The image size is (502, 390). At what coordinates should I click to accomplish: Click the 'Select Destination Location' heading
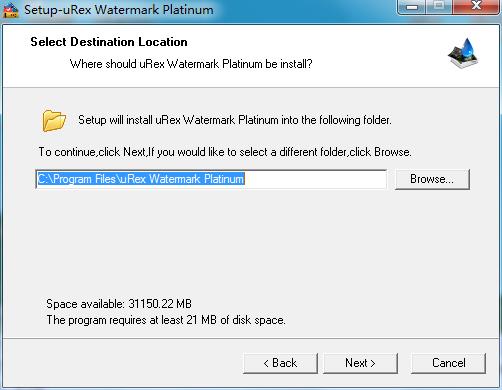click(x=109, y=42)
